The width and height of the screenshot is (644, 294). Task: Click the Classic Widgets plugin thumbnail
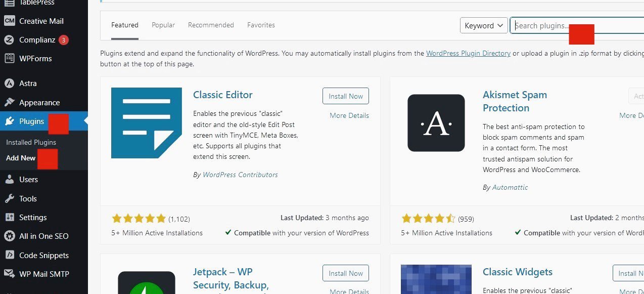point(436,279)
